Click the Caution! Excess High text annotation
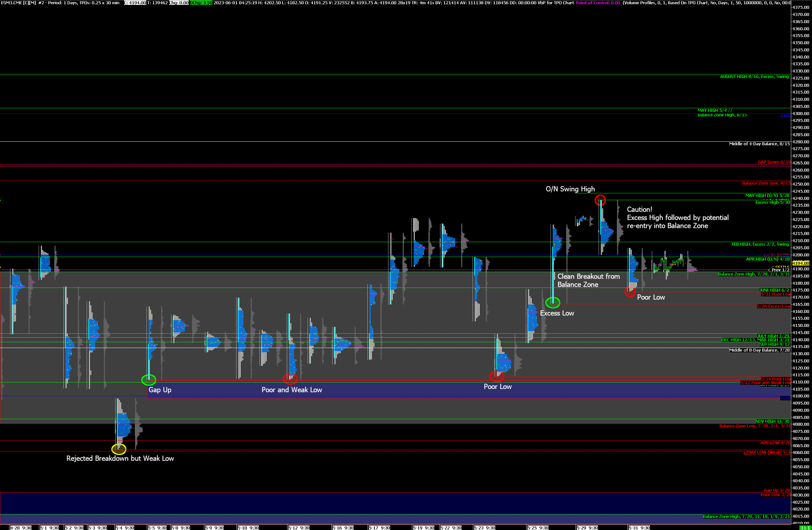Screen dimensions: 812x530 coord(677,217)
